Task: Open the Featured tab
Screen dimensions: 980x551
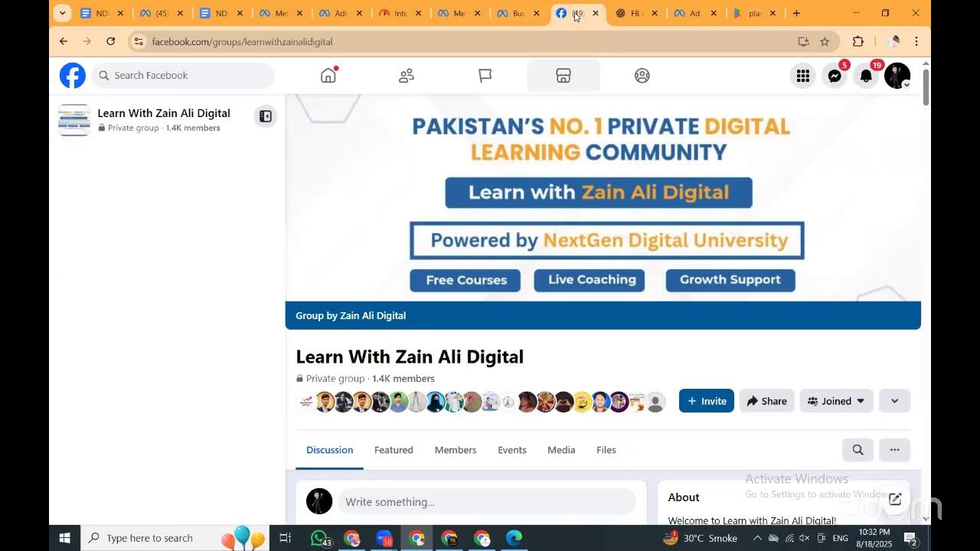Action: click(x=394, y=450)
